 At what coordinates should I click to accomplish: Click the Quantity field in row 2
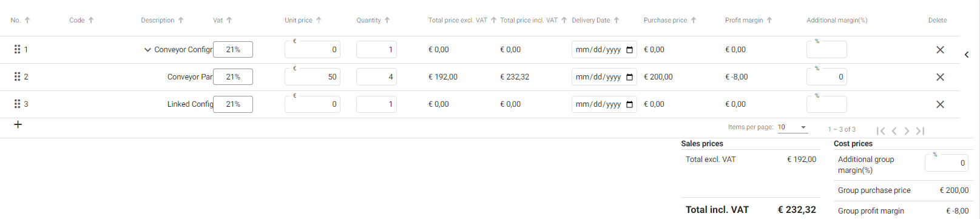[376, 77]
